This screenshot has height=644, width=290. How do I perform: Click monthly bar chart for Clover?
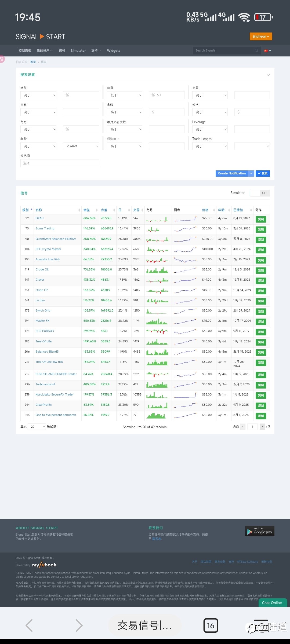(158, 280)
